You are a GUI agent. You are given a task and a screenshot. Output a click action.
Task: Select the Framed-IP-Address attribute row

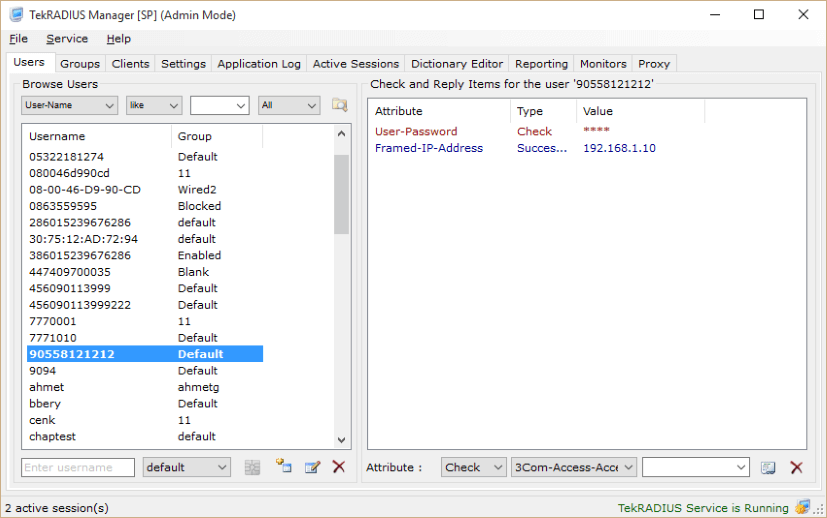click(x=538, y=148)
